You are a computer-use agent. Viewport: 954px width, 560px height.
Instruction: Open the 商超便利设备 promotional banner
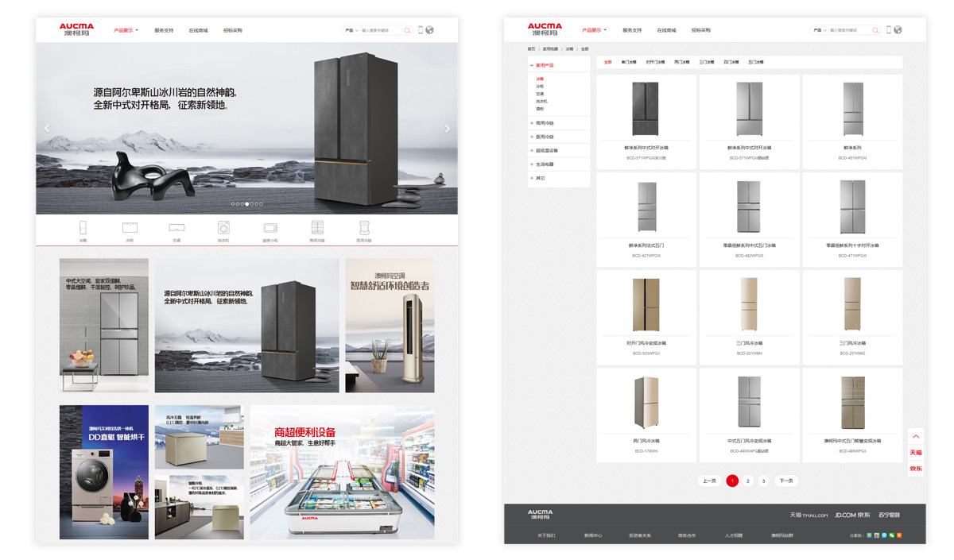pos(342,472)
